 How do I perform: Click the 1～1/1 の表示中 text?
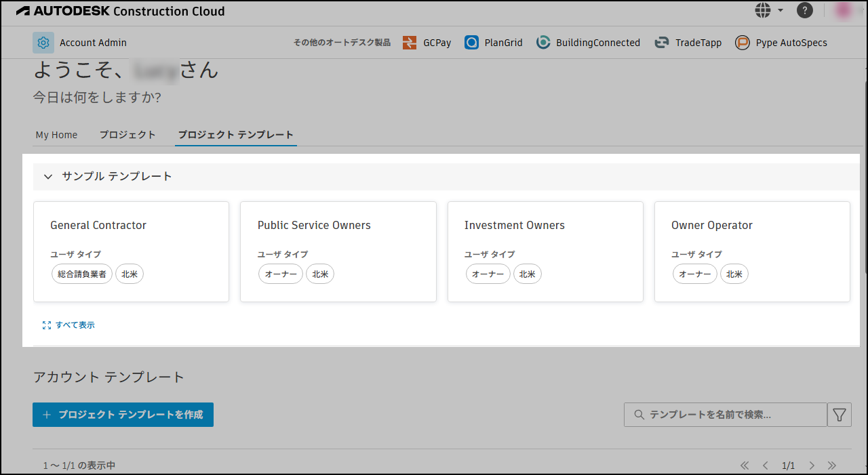pyautogui.click(x=79, y=466)
